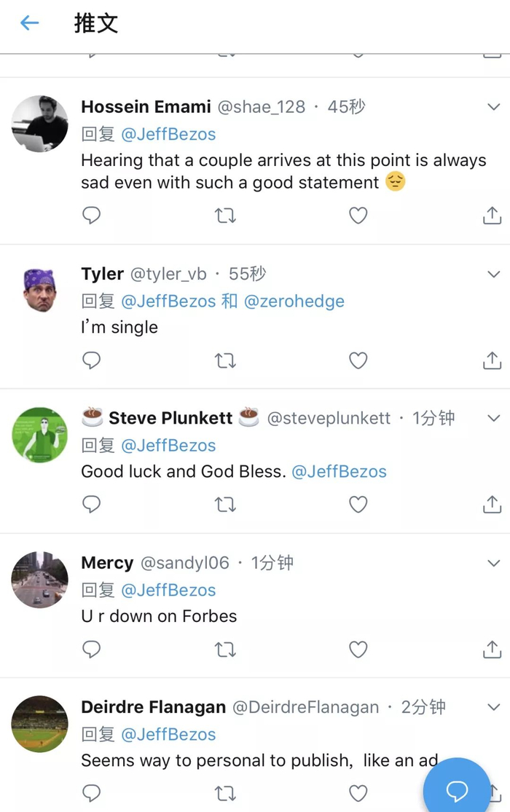Open Mercy's profile picture
This screenshot has width=510, height=812.
[x=40, y=580]
